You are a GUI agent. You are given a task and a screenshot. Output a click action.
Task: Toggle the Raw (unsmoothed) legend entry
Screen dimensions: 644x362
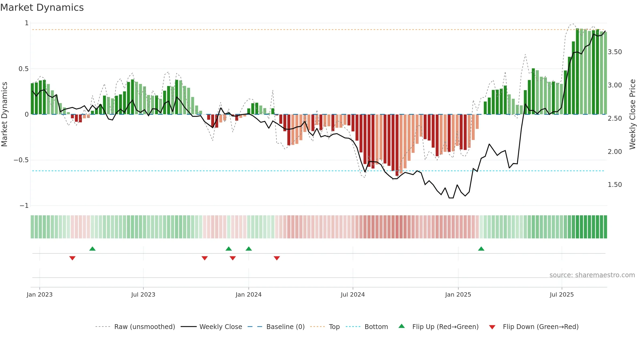[135, 327]
